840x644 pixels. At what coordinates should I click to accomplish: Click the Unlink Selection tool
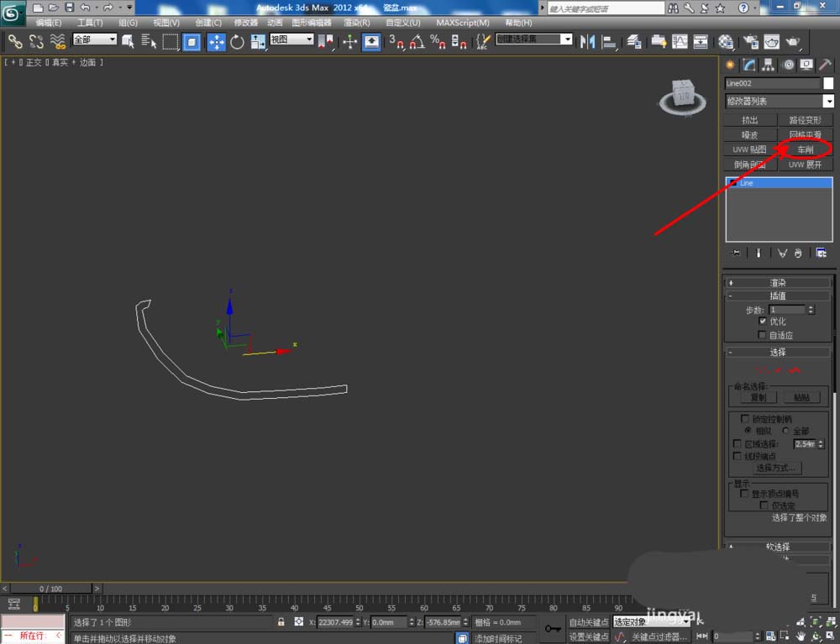36,42
